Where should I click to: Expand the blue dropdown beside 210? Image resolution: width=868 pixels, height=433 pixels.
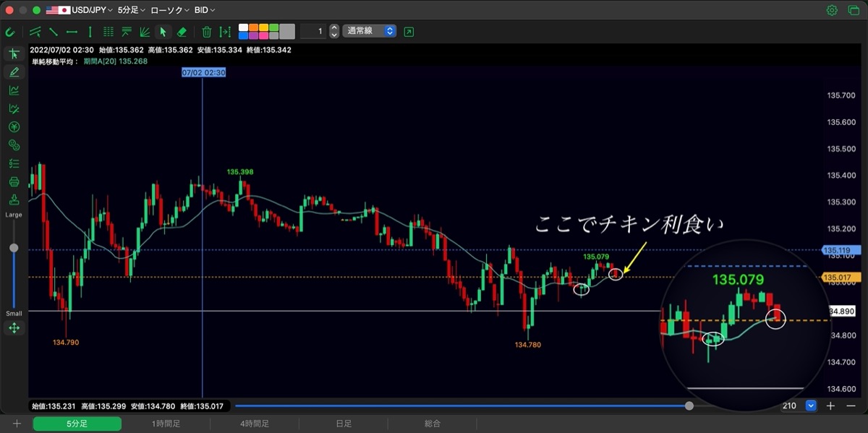pos(811,406)
